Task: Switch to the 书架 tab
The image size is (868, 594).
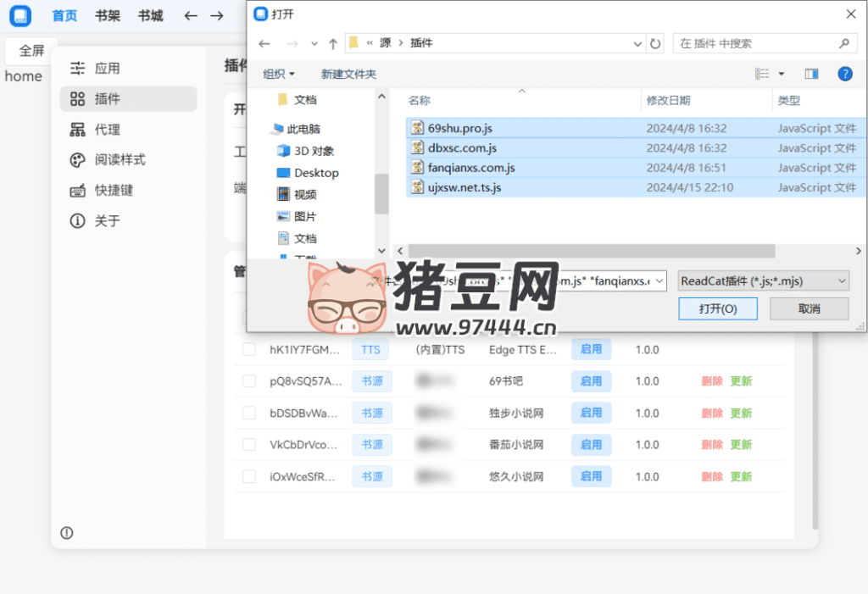Action: [x=108, y=15]
